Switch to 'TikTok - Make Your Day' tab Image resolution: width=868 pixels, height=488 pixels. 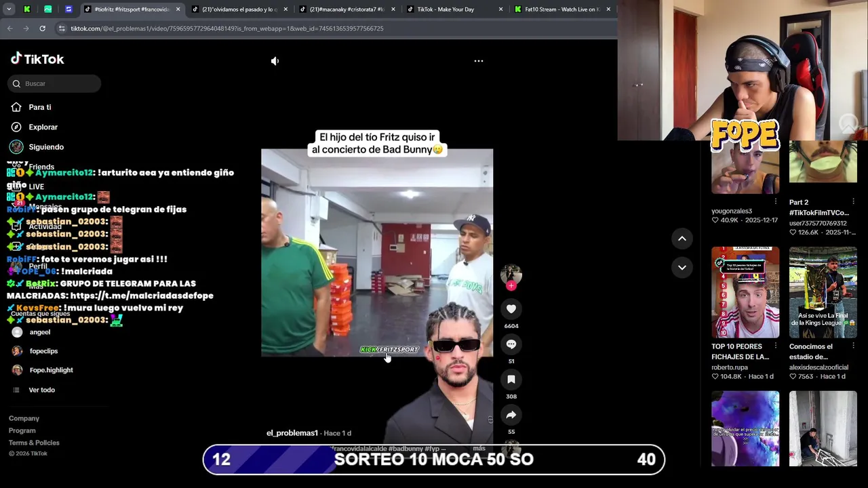446,9
